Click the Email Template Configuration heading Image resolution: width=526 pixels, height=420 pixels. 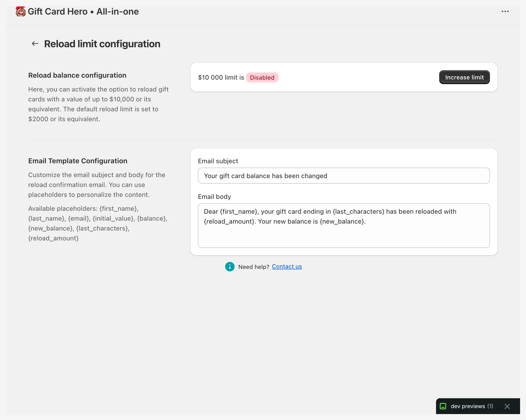point(78,161)
